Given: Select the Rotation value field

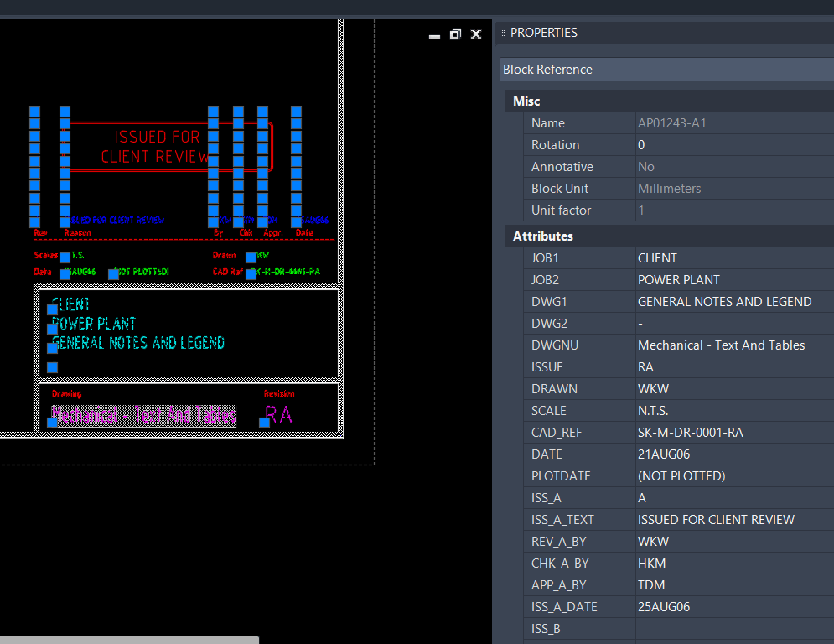Looking at the screenshot, I should pos(734,145).
